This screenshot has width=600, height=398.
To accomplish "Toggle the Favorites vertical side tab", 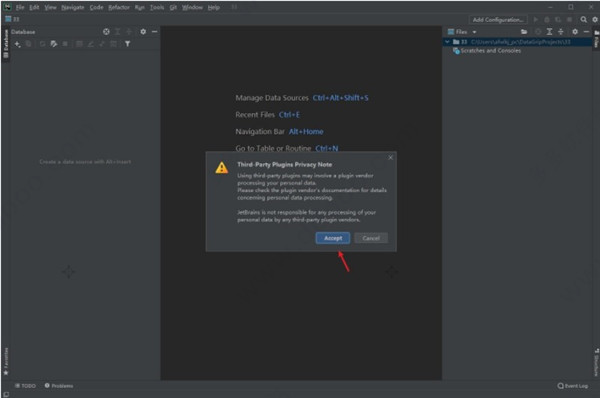I will pos(6,361).
